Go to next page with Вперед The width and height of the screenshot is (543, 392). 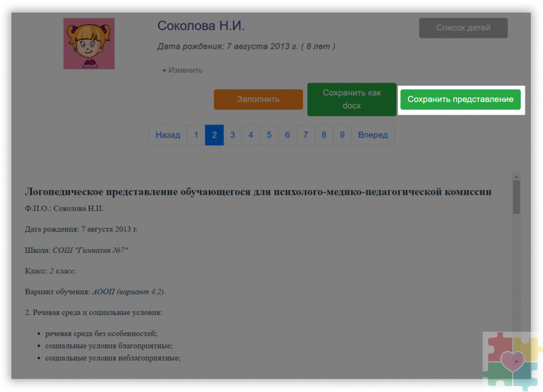pos(373,135)
